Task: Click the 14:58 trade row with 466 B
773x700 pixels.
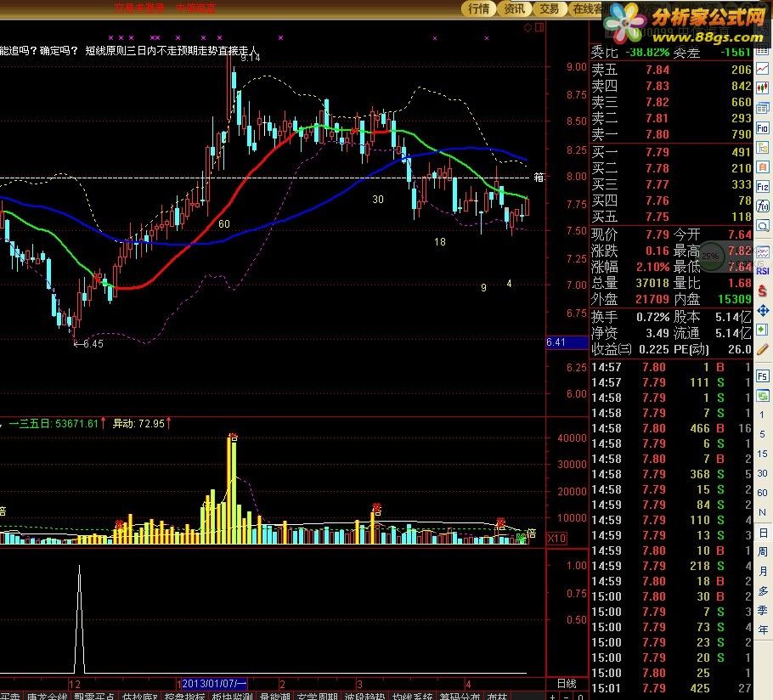Action: pos(671,428)
